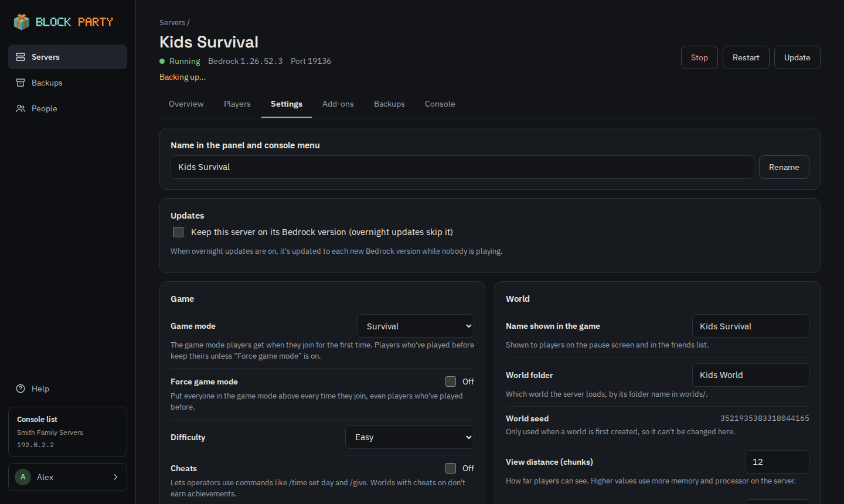This screenshot has width=844, height=504.
Task: Open Alex account menu chevron
Action: [x=115, y=477]
